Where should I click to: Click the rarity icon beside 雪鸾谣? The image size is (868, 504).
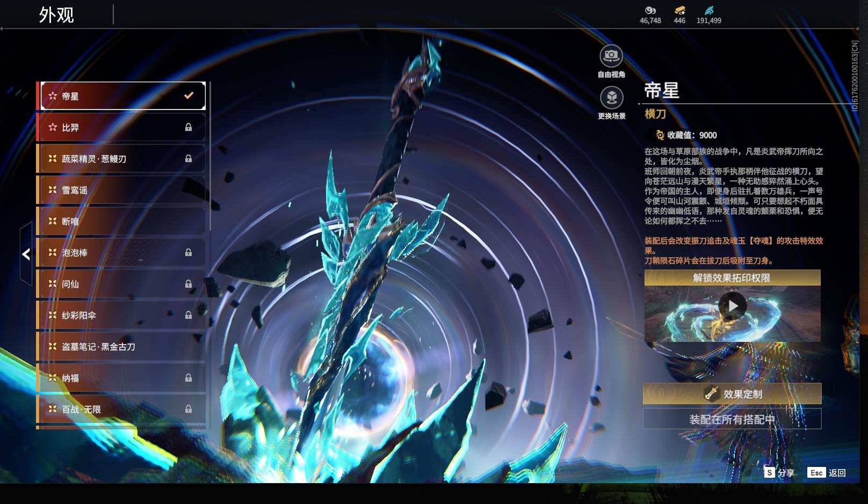[x=53, y=189]
